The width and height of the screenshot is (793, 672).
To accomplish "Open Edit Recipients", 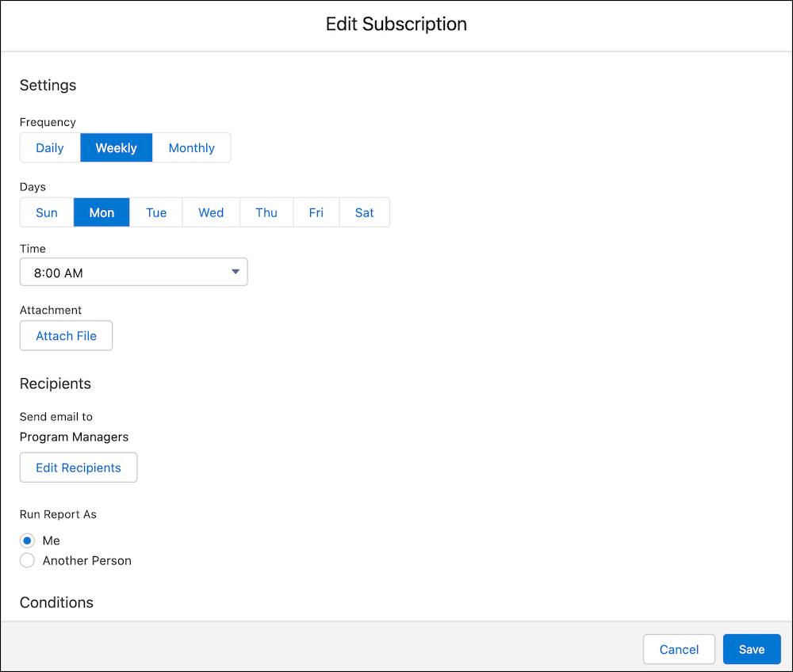I will [x=78, y=468].
